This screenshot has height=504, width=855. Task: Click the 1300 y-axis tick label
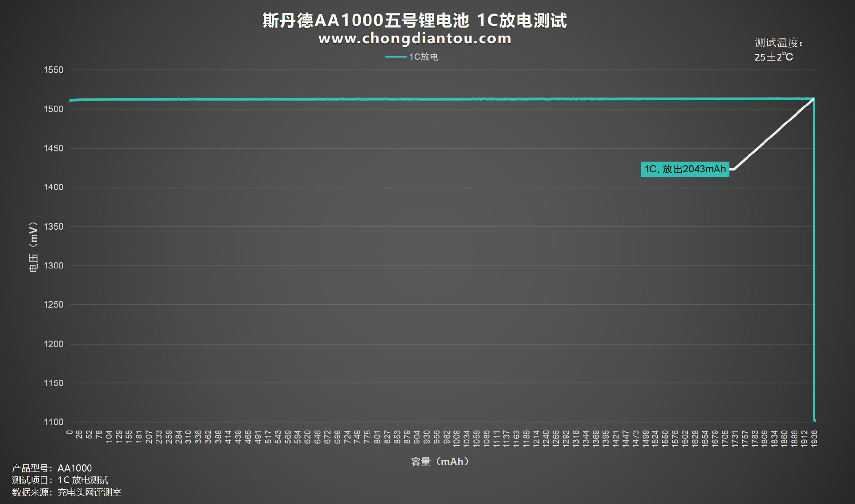click(53, 266)
